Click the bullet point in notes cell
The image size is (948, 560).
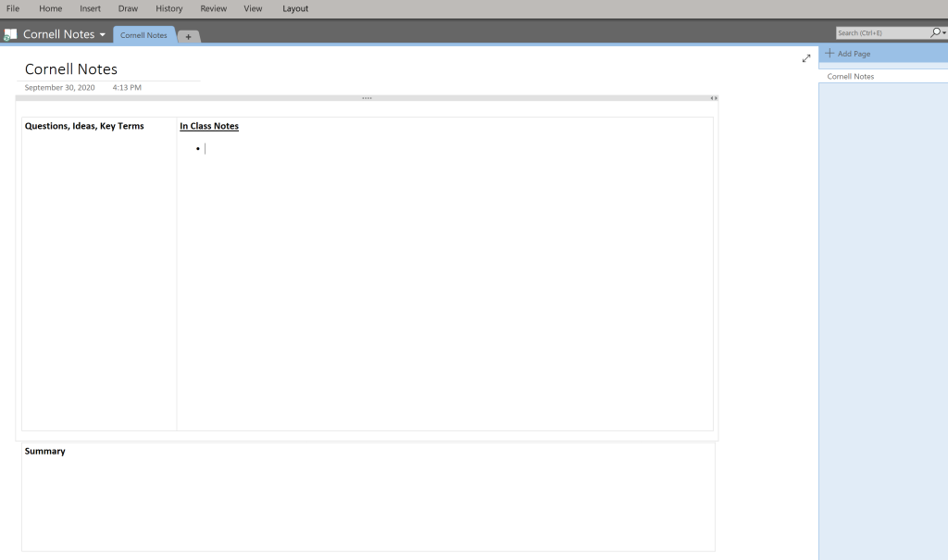click(x=198, y=149)
